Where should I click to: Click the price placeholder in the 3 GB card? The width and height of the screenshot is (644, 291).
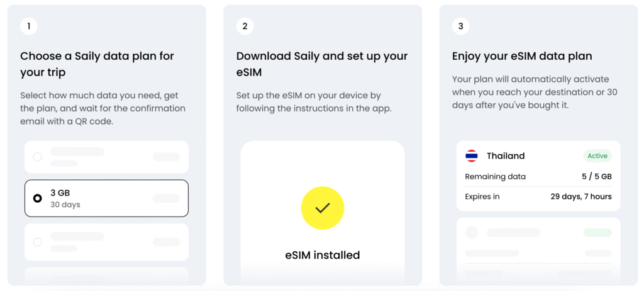click(x=166, y=198)
